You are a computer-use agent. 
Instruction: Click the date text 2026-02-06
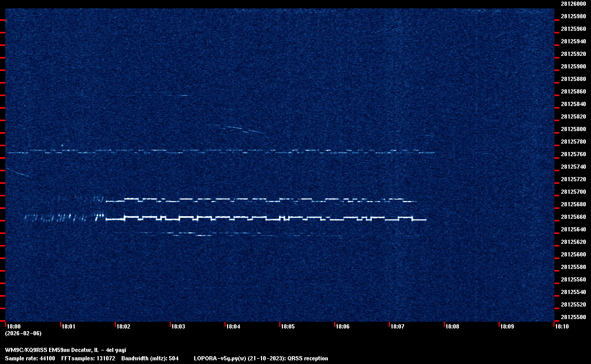pyautogui.click(x=23, y=333)
